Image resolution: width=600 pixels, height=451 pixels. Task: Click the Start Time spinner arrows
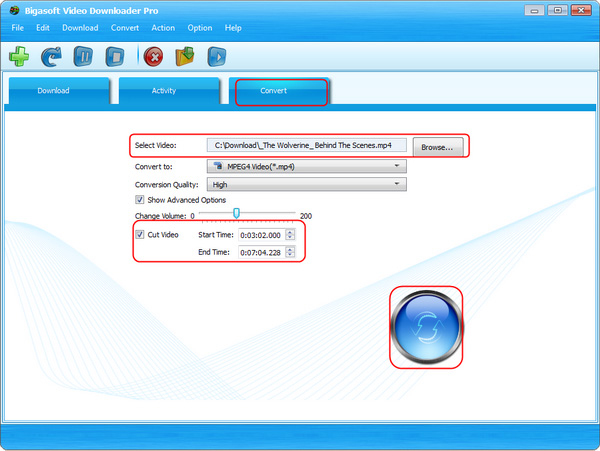point(290,235)
